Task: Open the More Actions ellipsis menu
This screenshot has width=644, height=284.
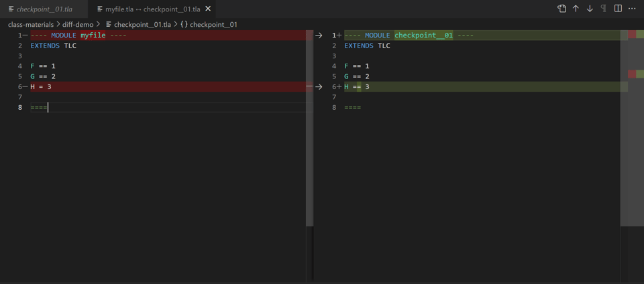Action: pyautogui.click(x=632, y=9)
